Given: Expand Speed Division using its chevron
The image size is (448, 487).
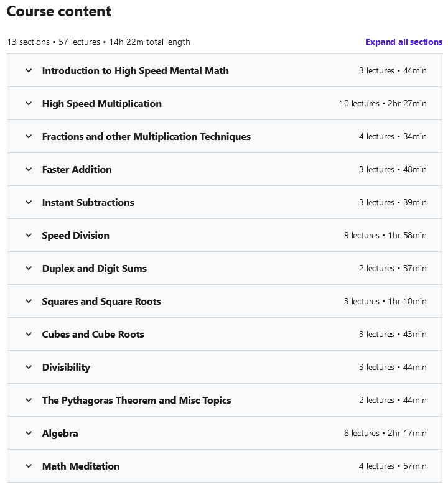Looking at the screenshot, I should tap(29, 235).
